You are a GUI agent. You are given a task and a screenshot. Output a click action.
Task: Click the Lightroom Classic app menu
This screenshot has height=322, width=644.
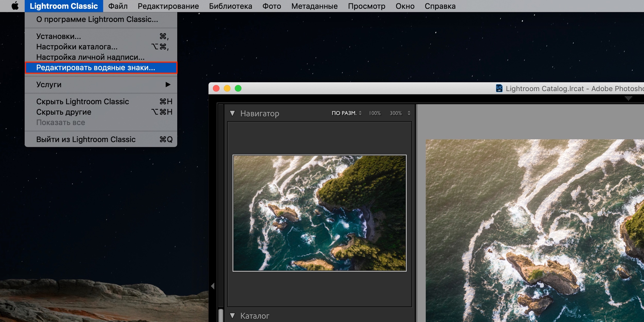[64, 6]
